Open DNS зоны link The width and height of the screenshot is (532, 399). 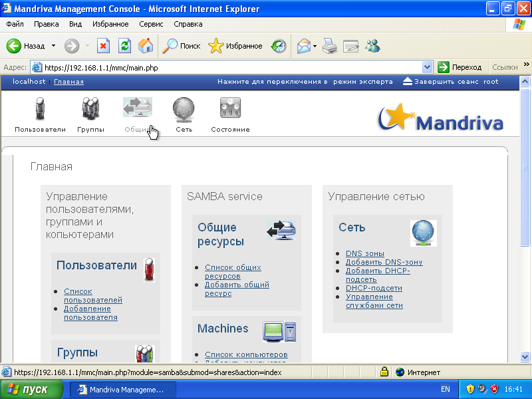[x=364, y=253]
